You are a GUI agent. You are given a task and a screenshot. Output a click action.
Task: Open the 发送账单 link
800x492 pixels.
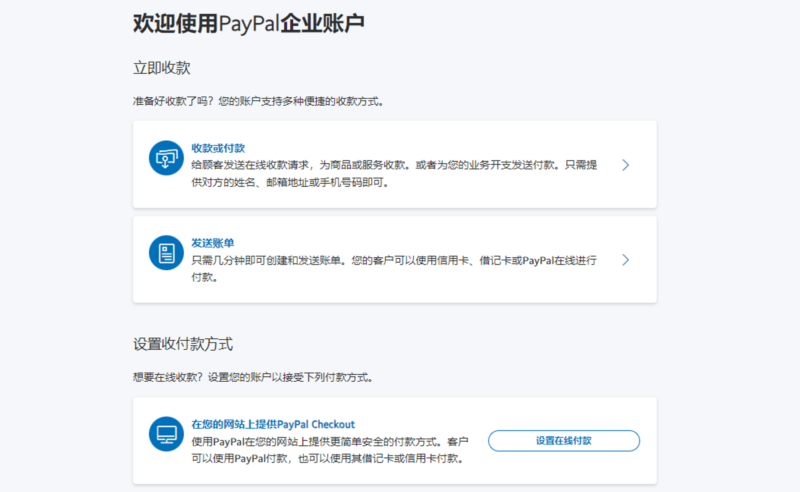coord(213,243)
